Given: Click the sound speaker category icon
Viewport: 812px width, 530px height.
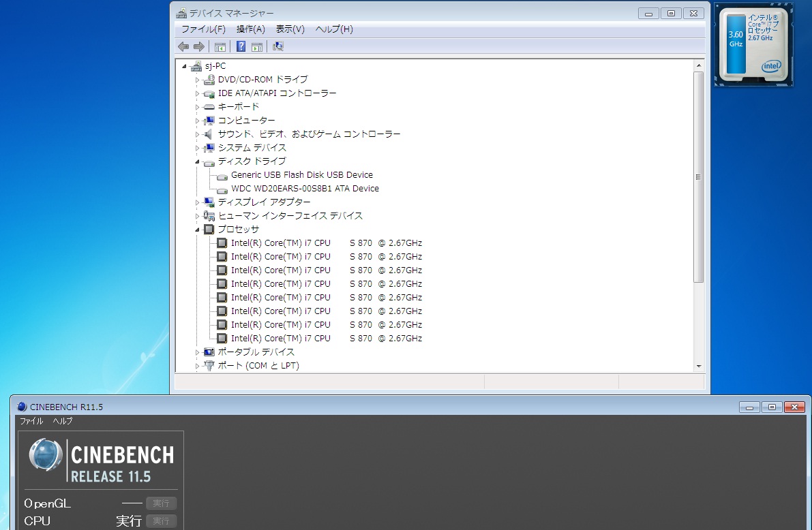Looking at the screenshot, I should pos(209,134).
